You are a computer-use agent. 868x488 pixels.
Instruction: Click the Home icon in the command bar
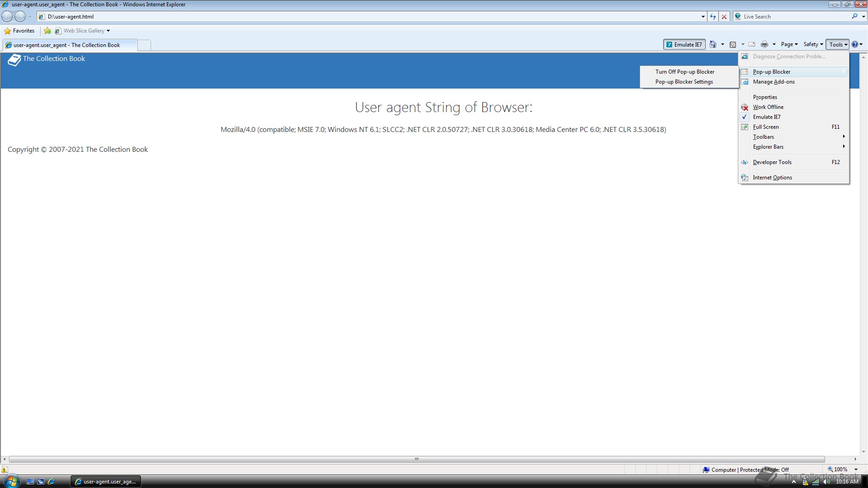coord(713,44)
